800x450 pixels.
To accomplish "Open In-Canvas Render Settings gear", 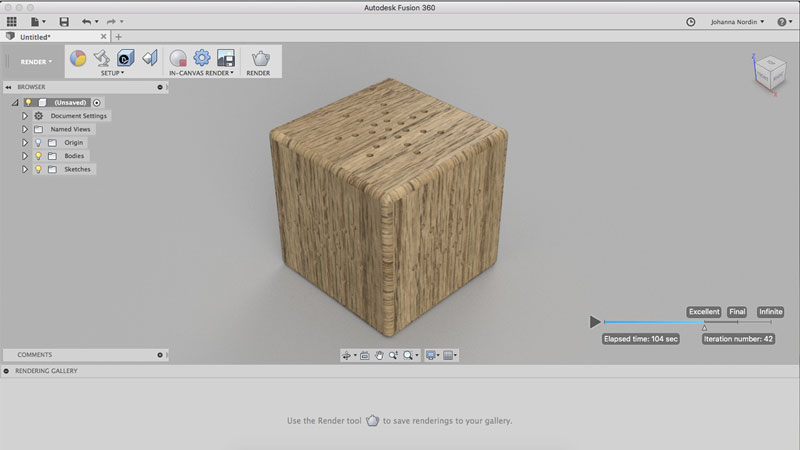I will (202, 58).
